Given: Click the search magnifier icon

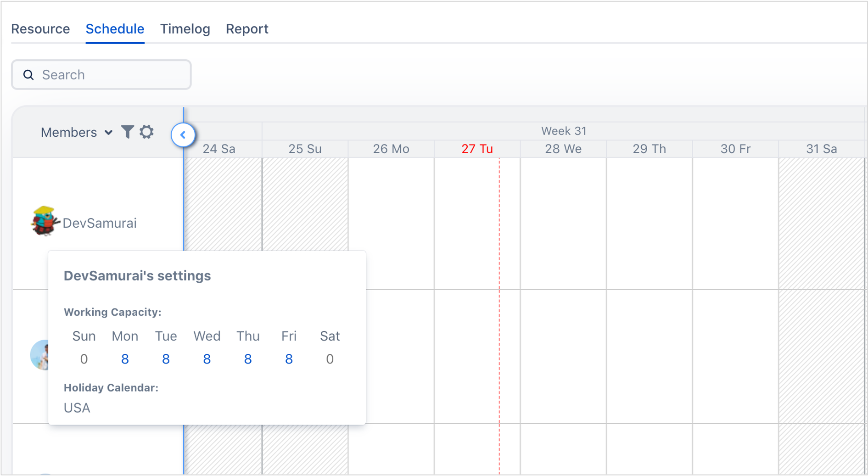Looking at the screenshot, I should pyautogui.click(x=28, y=75).
